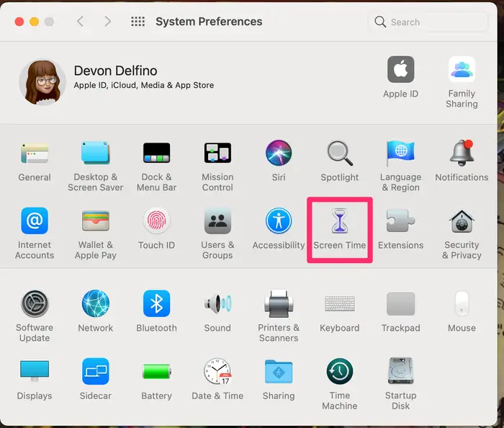Open the Siri preferences pane
Screen dimensions: 504x428
(279, 153)
